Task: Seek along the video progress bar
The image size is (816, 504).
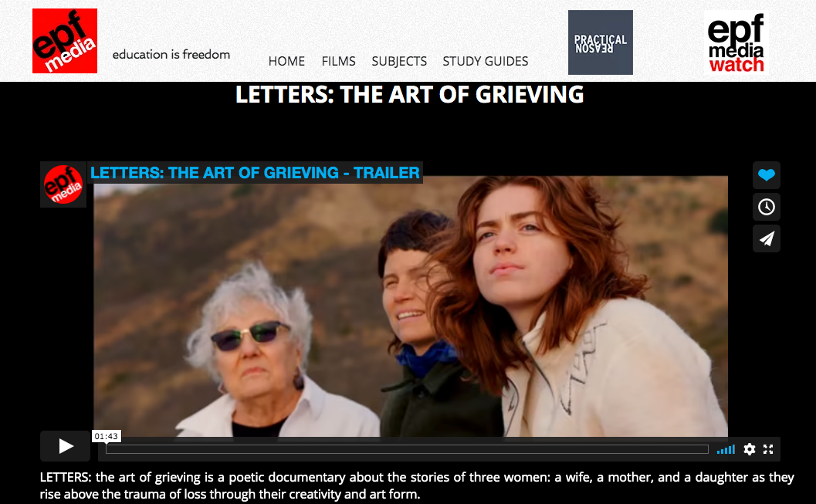Action: pyautogui.click(x=407, y=449)
